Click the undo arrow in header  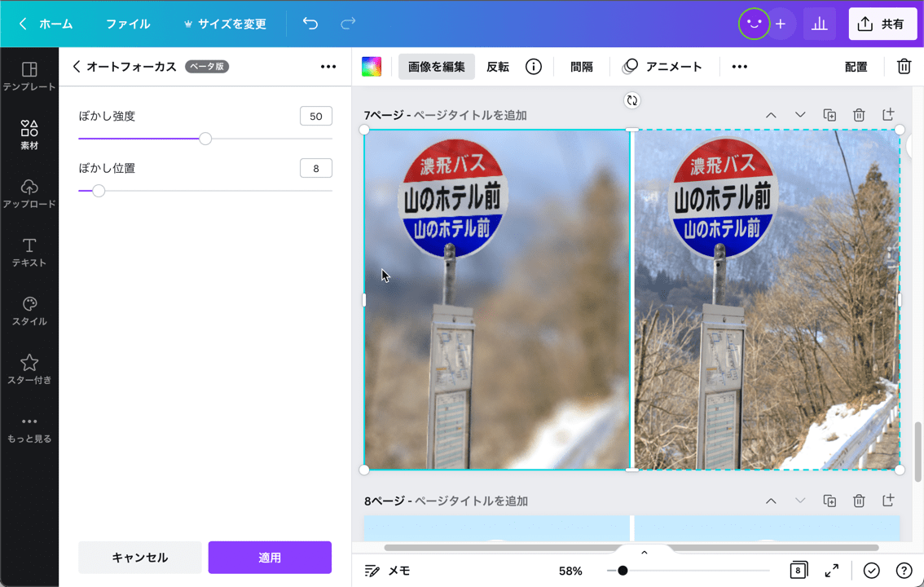click(310, 24)
